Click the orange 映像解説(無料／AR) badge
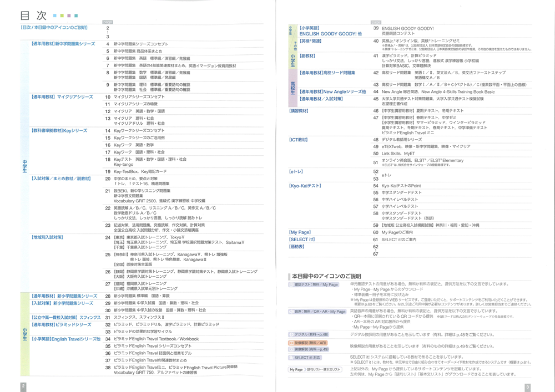 click(x=308, y=343)
